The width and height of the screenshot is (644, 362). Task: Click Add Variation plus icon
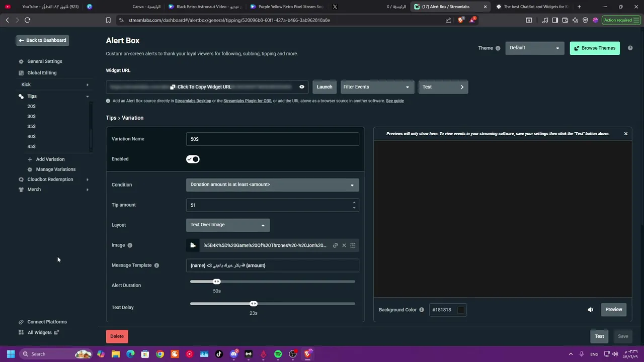click(x=30, y=159)
